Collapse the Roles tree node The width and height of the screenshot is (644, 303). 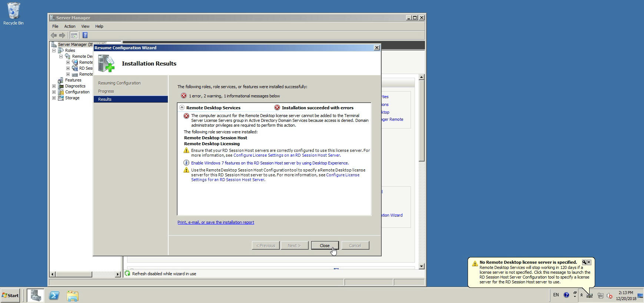point(54,50)
